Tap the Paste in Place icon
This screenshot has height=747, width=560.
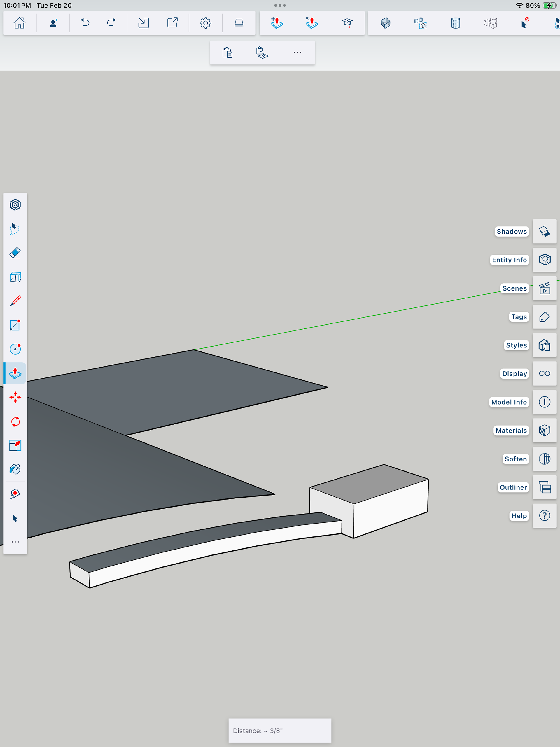click(x=262, y=53)
